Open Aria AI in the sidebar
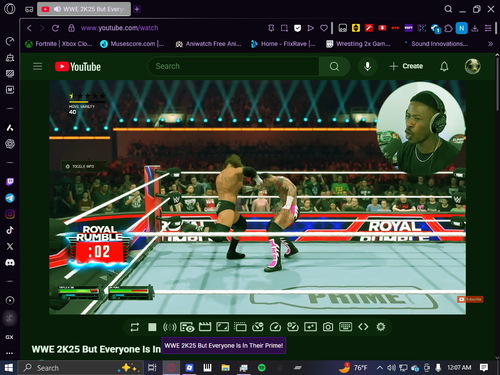The image size is (500, 375). point(10,128)
